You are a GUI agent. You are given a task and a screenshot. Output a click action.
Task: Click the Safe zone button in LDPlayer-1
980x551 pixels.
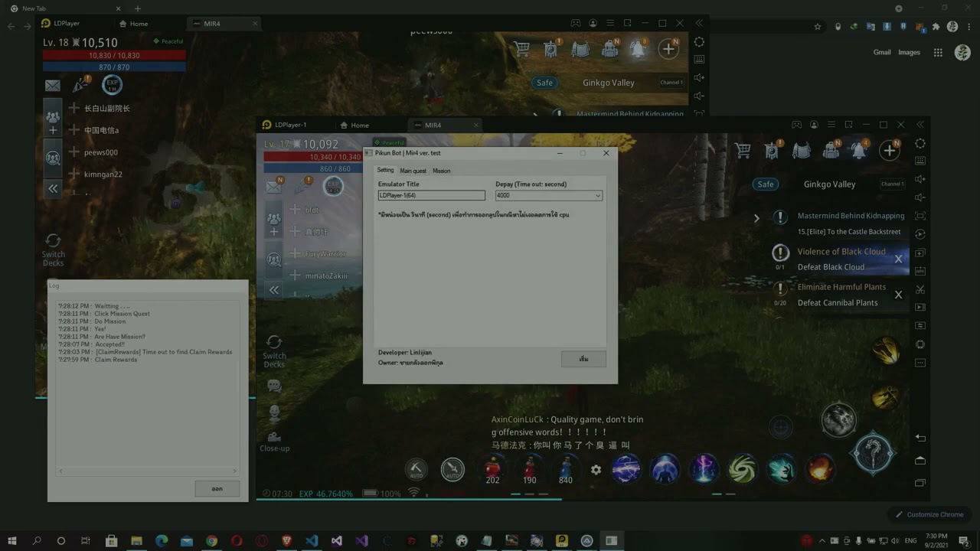click(766, 184)
